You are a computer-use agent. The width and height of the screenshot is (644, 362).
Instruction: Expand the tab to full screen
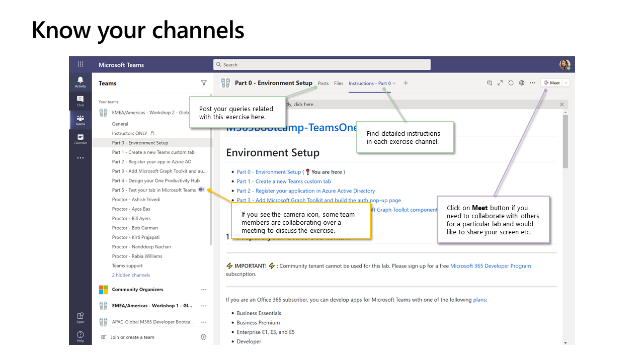click(500, 83)
